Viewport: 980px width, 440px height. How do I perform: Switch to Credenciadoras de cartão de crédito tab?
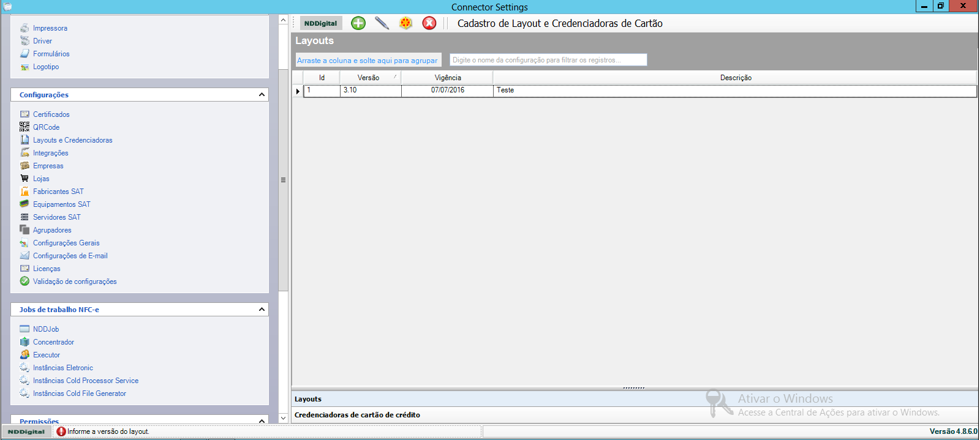pyautogui.click(x=357, y=415)
